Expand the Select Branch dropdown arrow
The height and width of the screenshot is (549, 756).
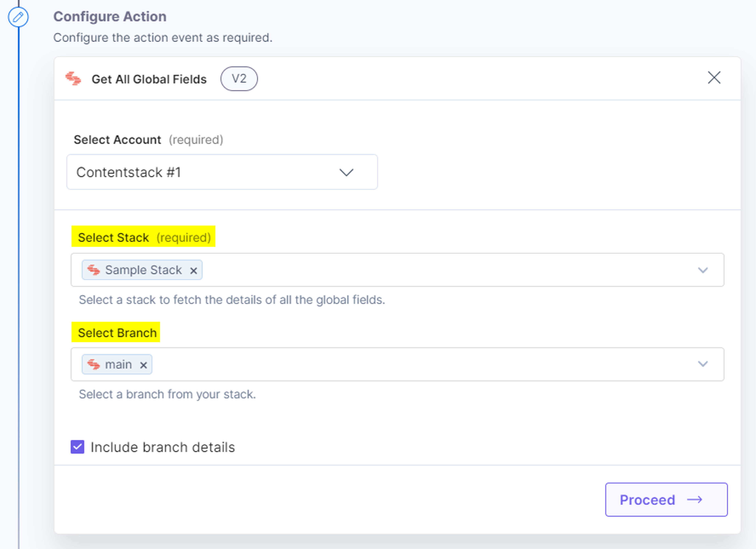[703, 364]
